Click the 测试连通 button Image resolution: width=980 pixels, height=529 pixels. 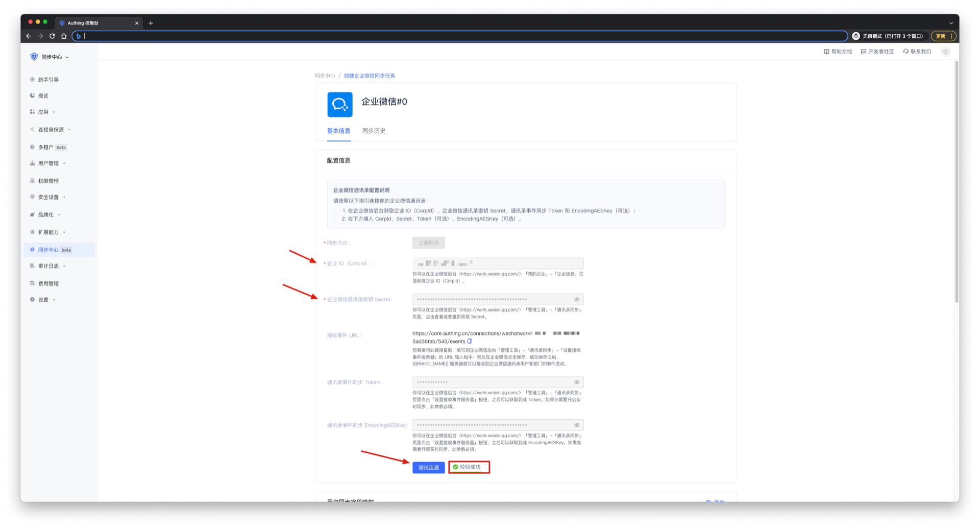(428, 468)
